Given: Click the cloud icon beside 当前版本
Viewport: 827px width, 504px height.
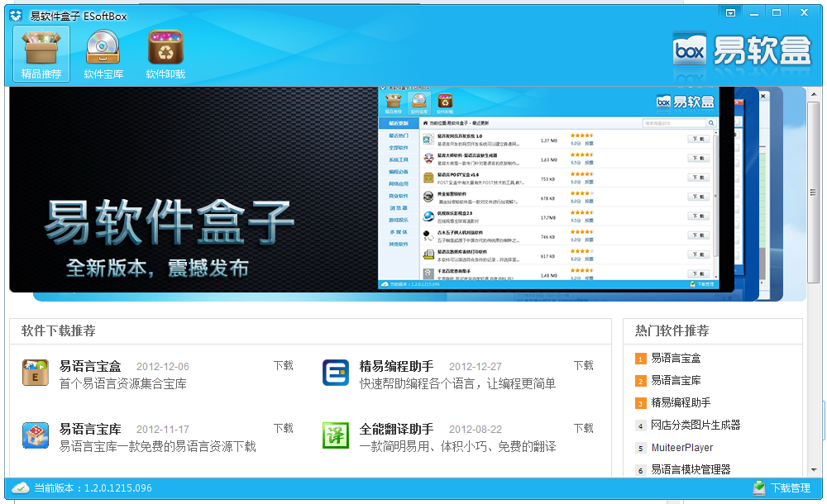Looking at the screenshot, I should tap(20, 488).
